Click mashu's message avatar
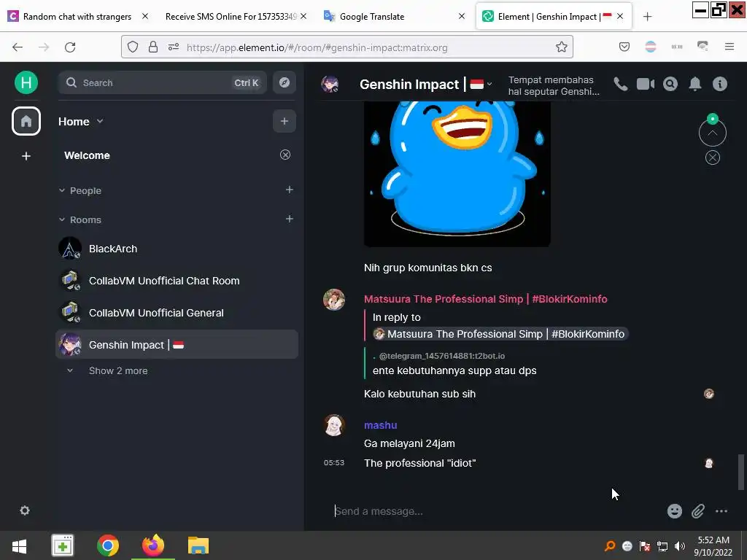 (334, 425)
